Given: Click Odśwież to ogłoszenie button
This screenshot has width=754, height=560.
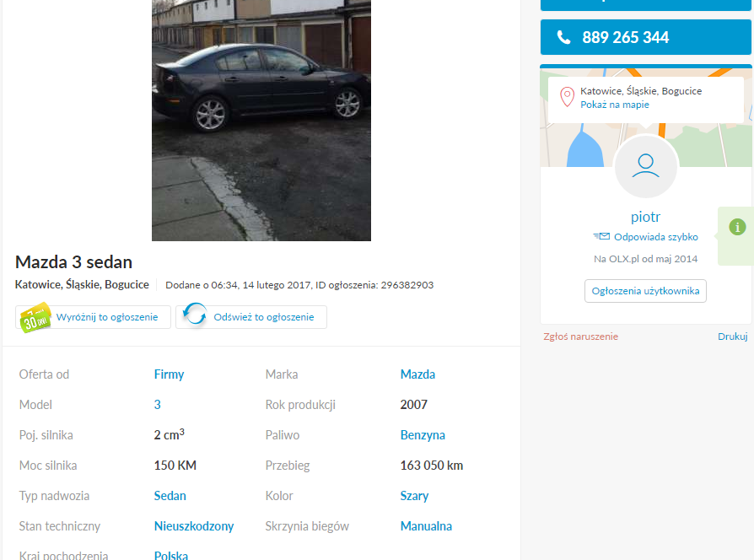Looking at the screenshot, I should click(251, 317).
